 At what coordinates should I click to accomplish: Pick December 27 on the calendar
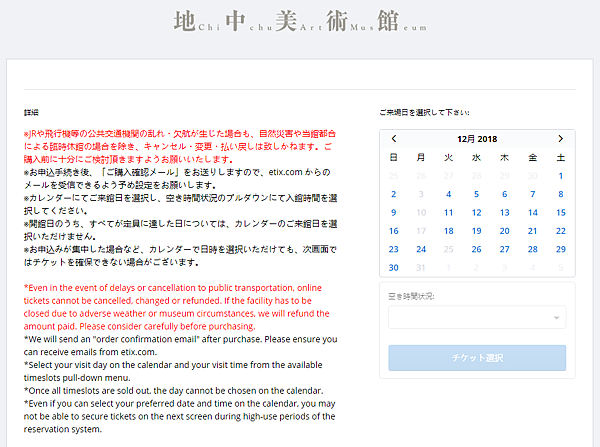505,250
